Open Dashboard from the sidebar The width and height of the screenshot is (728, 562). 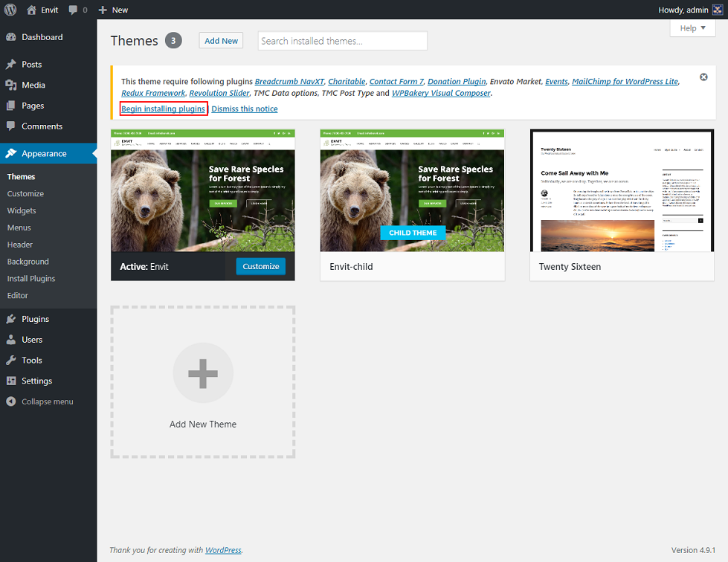42,37
